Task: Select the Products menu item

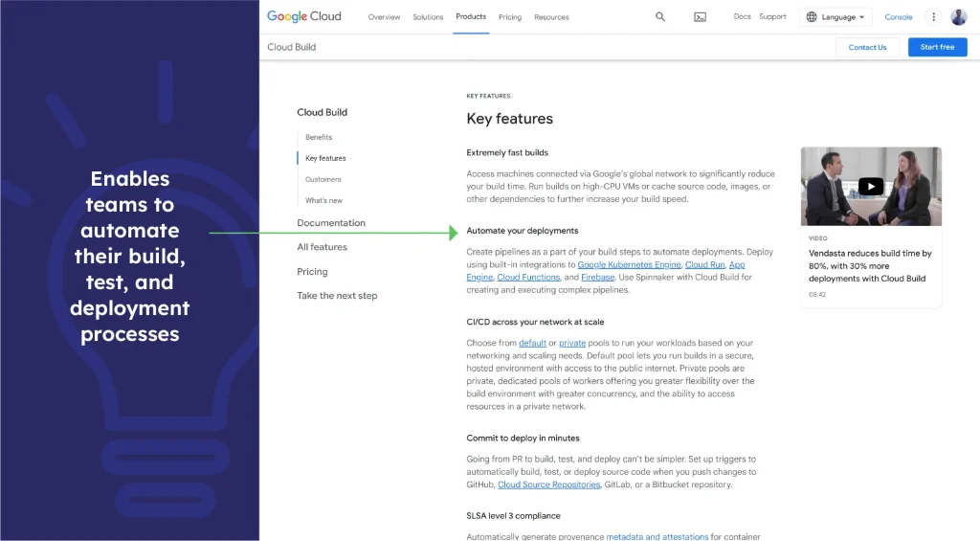Action: pyautogui.click(x=471, y=16)
